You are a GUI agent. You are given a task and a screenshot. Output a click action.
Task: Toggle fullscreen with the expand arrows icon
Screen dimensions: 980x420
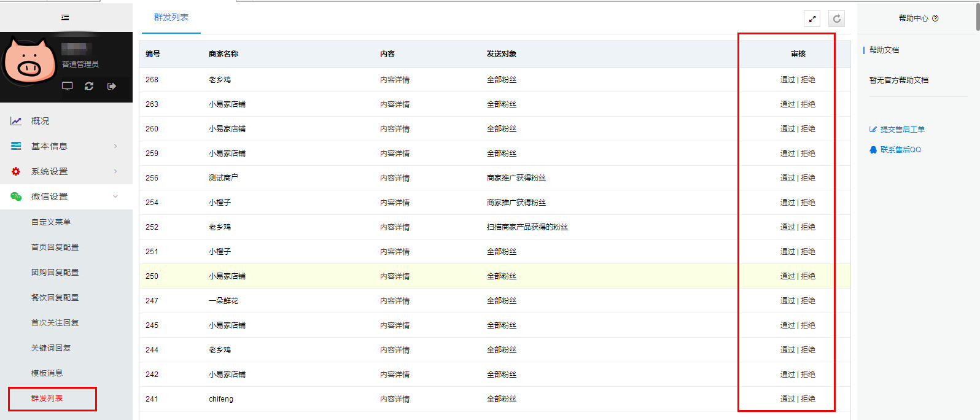pos(812,19)
